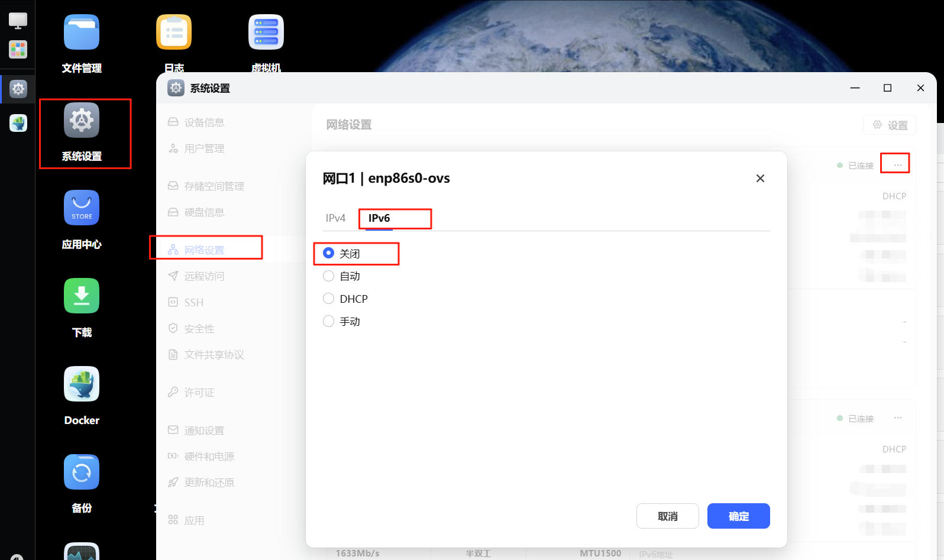Confirm with the 确定 button

pos(739,516)
